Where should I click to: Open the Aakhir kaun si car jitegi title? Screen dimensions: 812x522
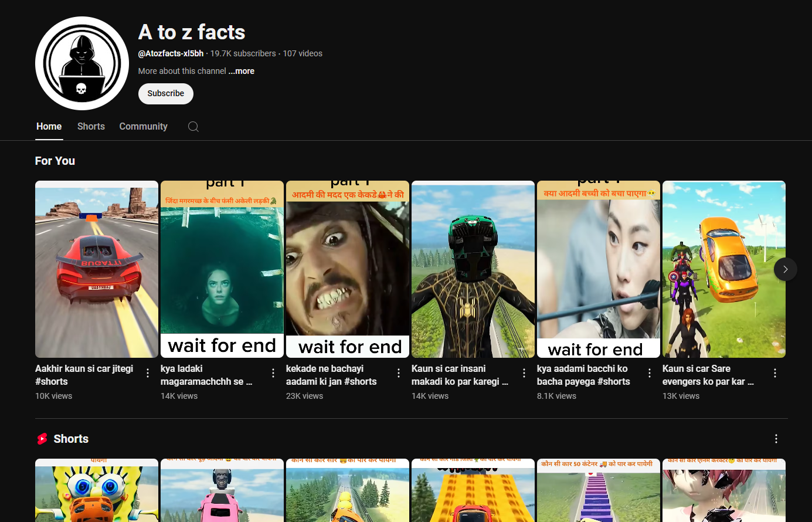[x=84, y=375]
